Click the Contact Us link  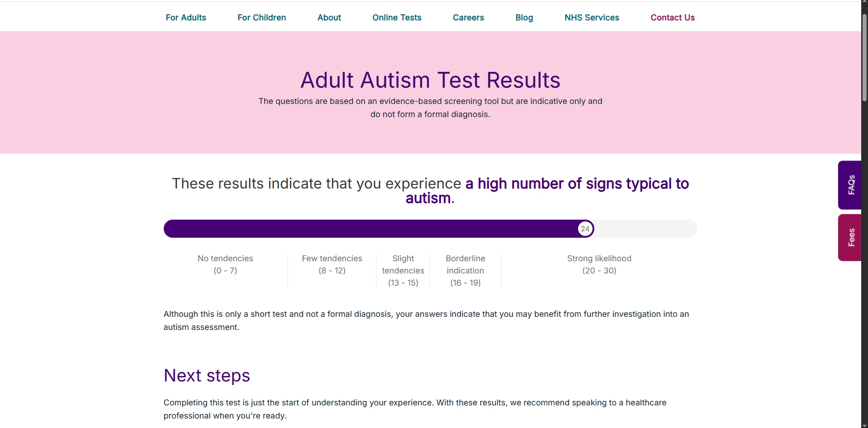(672, 18)
